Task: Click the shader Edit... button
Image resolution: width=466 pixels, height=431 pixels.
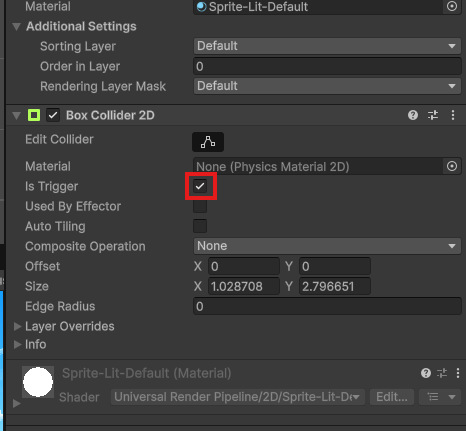Action: click(392, 397)
